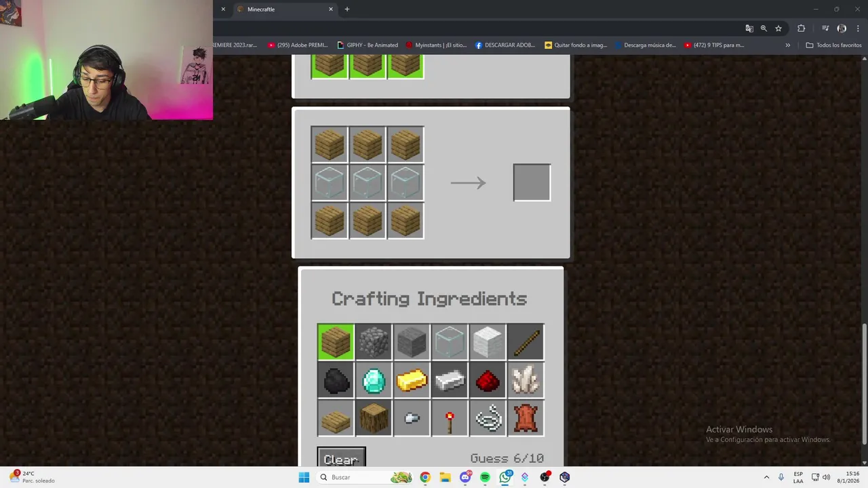
Task: Choose the diamond ingredient
Action: pos(374,380)
